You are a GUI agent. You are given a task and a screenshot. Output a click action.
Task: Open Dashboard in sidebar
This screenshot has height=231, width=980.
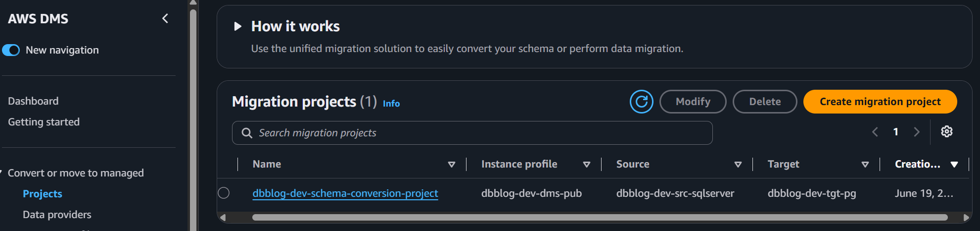click(x=33, y=101)
